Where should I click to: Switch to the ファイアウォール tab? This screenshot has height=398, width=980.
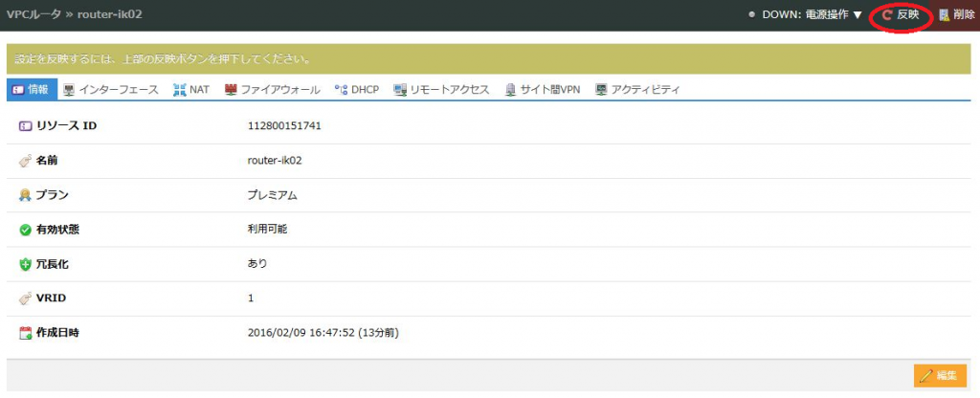(273, 90)
